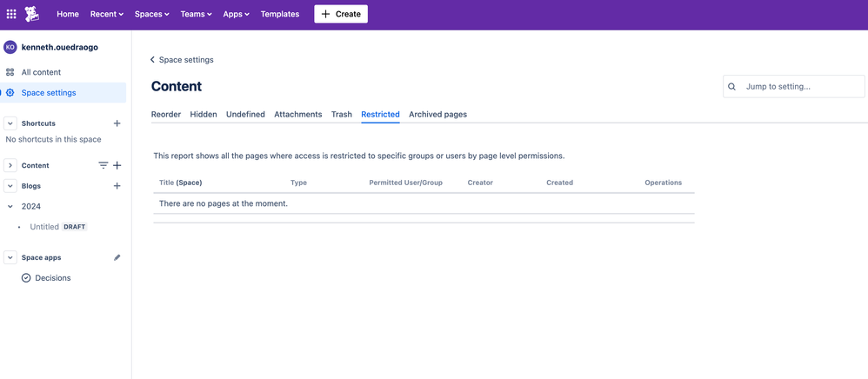Click the Creator column header
Image resolution: width=868 pixels, height=379 pixels.
[x=480, y=183]
